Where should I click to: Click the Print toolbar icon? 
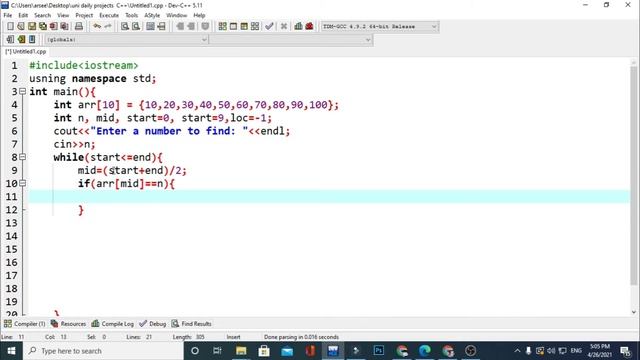(x=79, y=27)
